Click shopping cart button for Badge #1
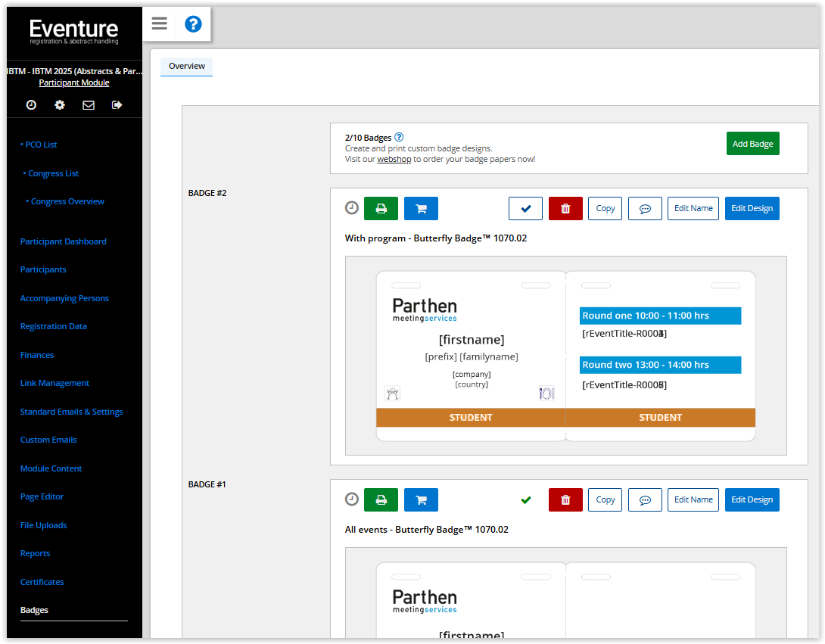The height and width of the screenshot is (644, 825). (x=421, y=499)
